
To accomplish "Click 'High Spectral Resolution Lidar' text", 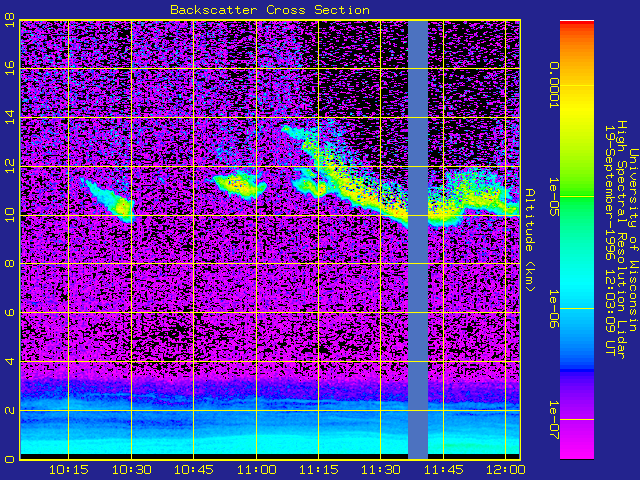I will click(621, 240).
